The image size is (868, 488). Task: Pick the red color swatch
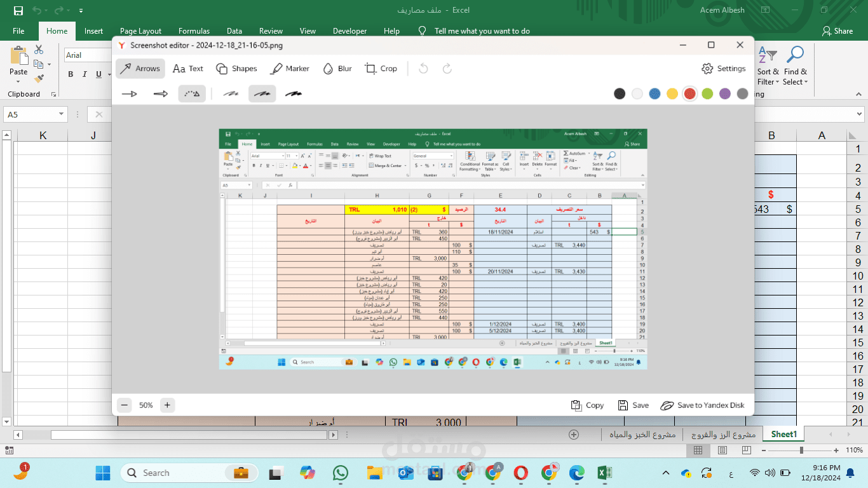(690, 94)
